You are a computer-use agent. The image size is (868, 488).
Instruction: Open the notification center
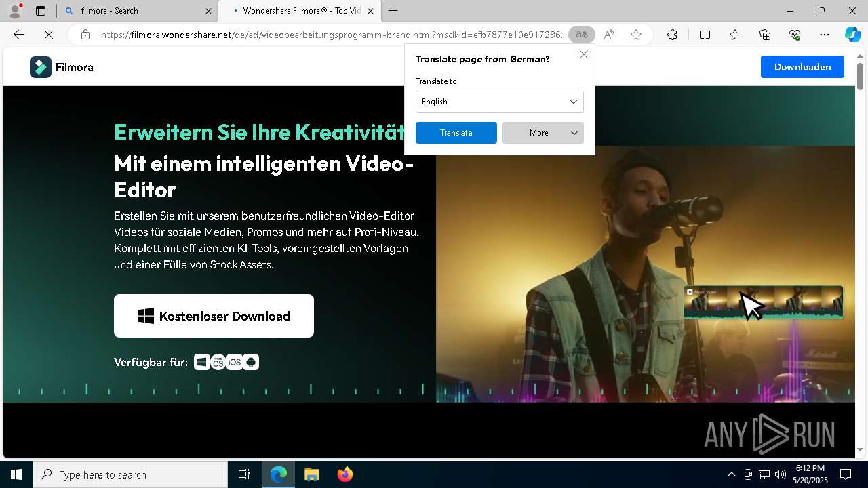click(846, 474)
